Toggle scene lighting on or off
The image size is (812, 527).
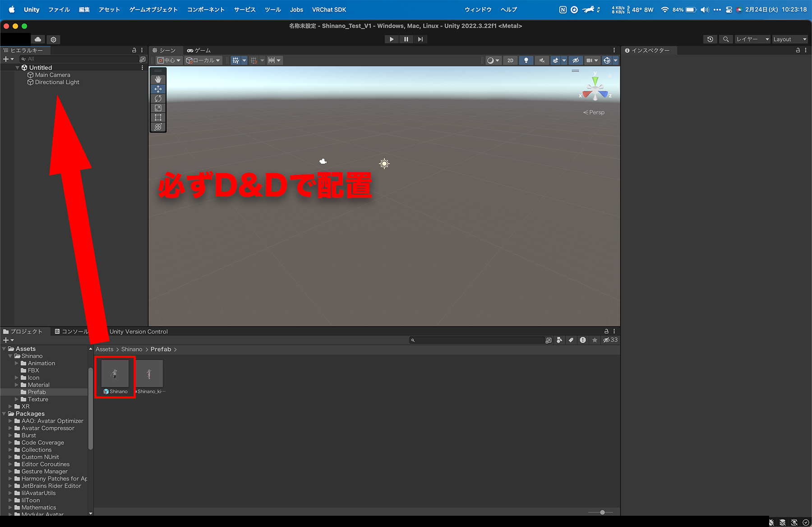click(x=526, y=60)
